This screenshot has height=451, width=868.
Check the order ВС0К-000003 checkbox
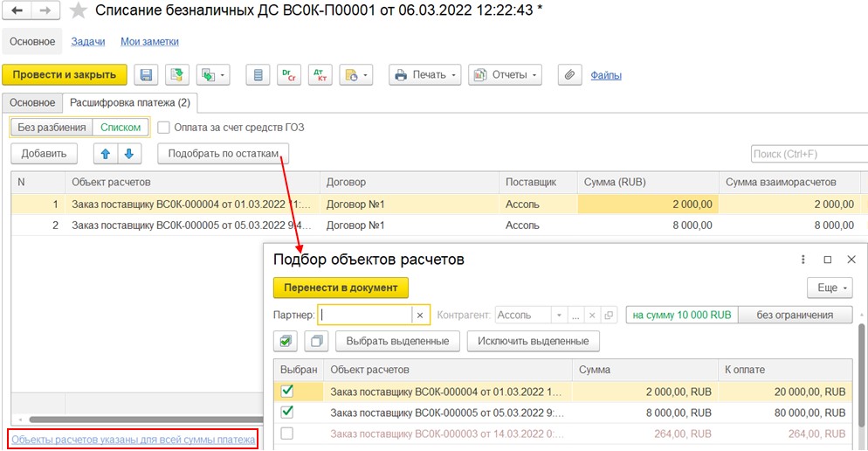[286, 434]
